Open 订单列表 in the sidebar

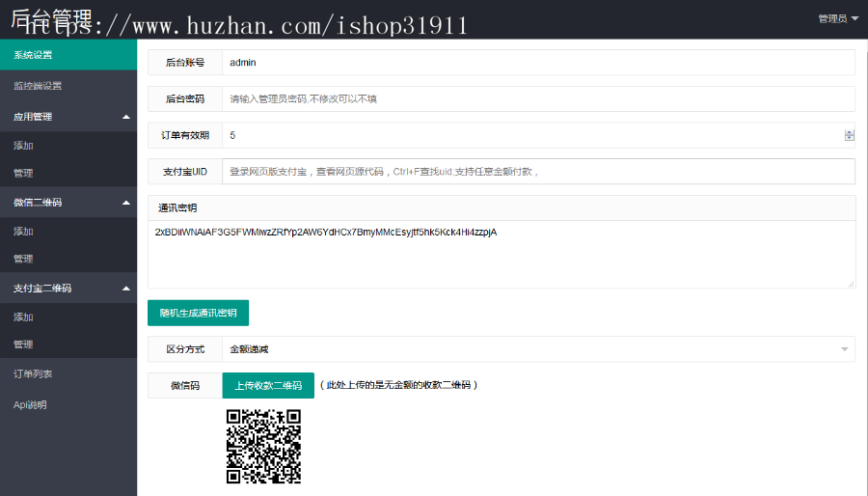[68, 374]
